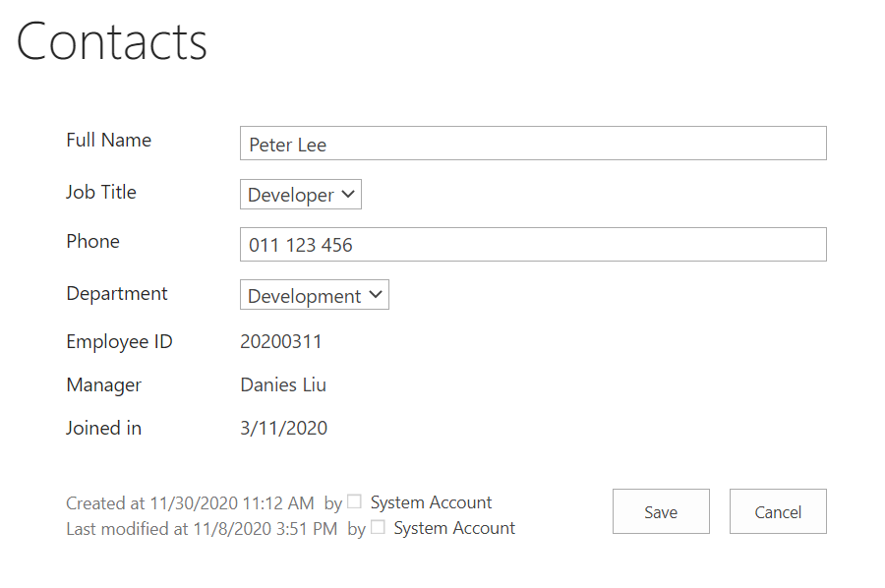Select the Employee ID value 20200311

[x=281, y=341]
